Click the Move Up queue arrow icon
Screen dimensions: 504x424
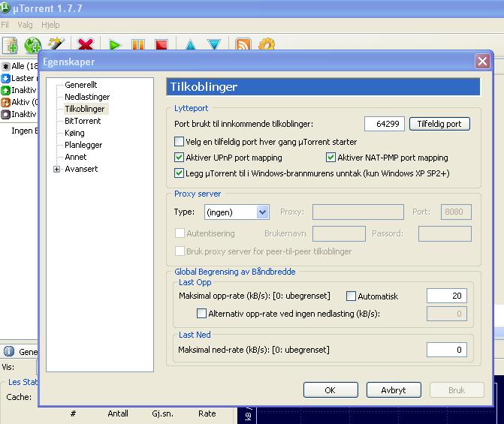click(x=191, y=44)
